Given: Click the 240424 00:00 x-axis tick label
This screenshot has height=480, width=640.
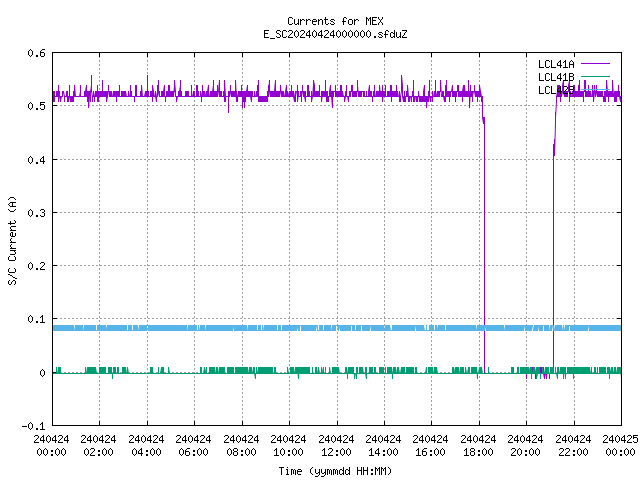Looking at the screenshot, I should (x=51, y=446).
